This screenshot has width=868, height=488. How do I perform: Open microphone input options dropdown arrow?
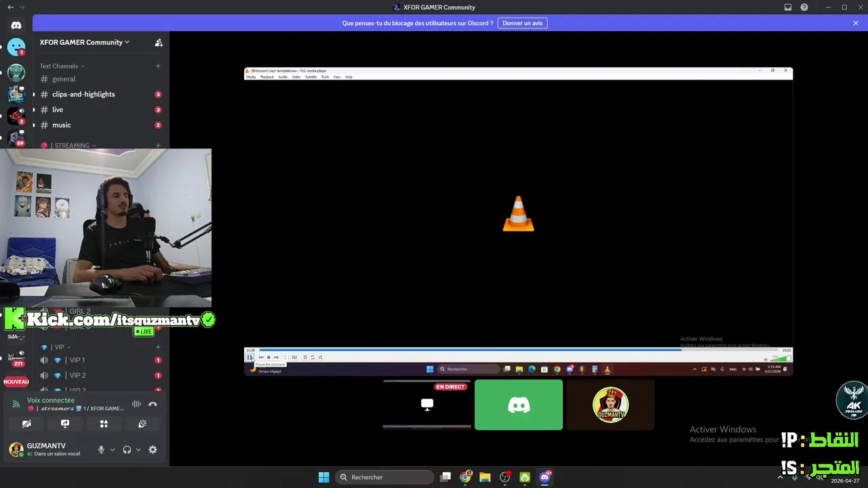point(113,449)
